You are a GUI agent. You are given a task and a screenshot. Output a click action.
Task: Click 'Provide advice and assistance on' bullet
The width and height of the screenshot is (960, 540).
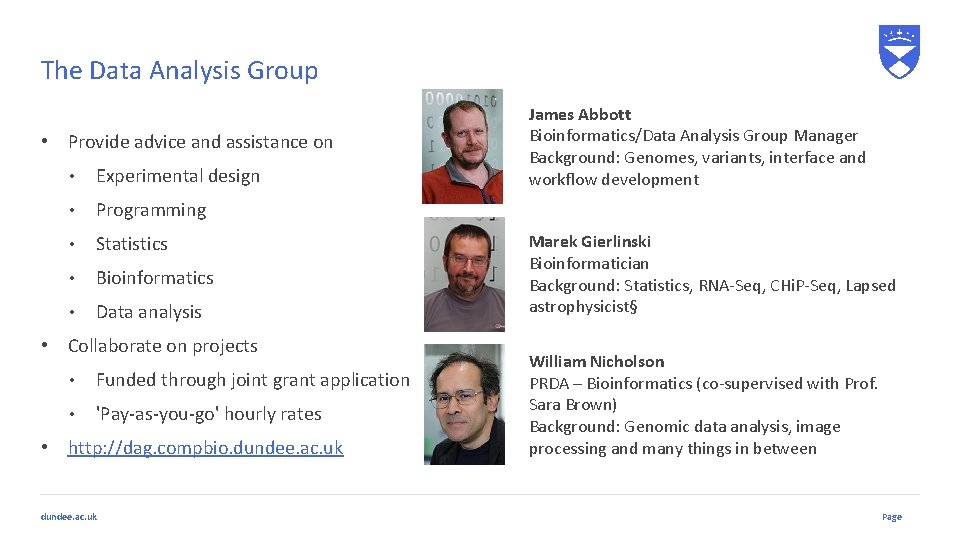pyautogui.click(x=200, y=142)
